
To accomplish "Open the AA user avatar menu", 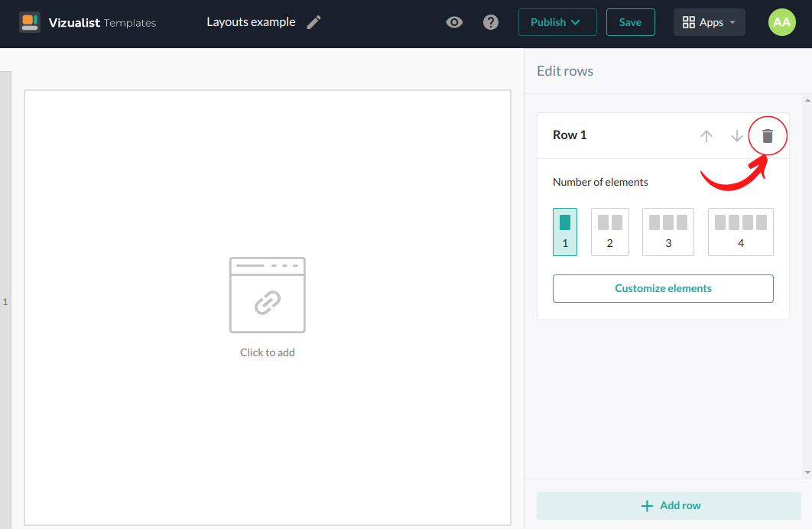I will pos(781,22).
